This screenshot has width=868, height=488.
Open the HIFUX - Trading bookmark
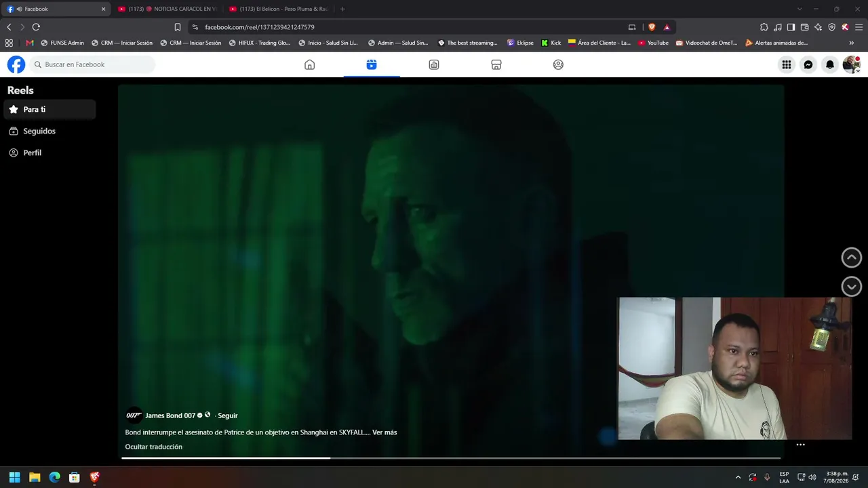260,43
